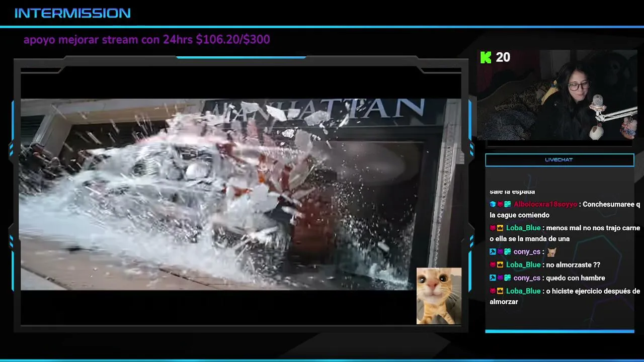Click the 'LIVECHAT' header label
The height and width of the screenshot is (362, 644).
tap(559, 160)
